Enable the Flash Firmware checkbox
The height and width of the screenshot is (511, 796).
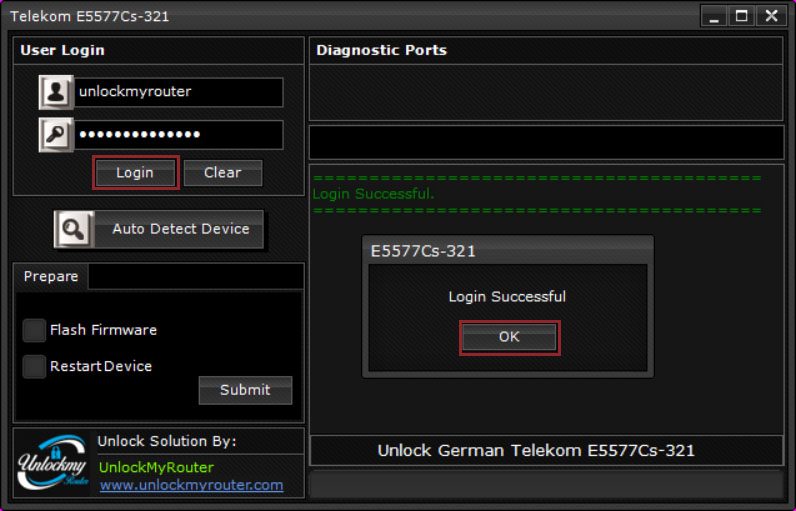point(35,330)
